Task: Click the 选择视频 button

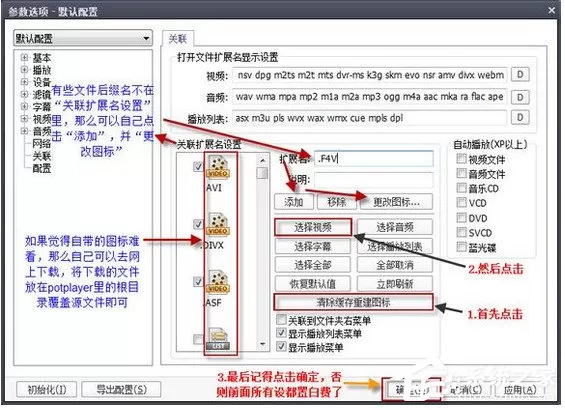Action: pyautogui.click(x=313, y=227)
